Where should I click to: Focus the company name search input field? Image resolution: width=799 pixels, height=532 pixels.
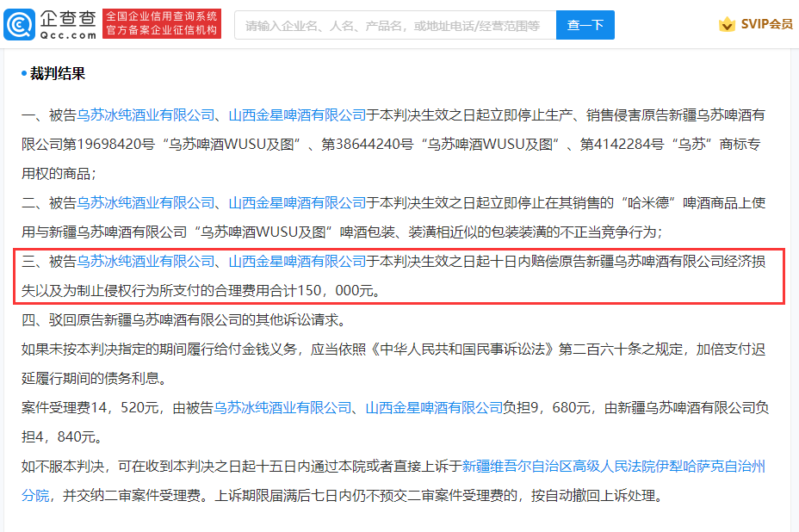point(395,25)
